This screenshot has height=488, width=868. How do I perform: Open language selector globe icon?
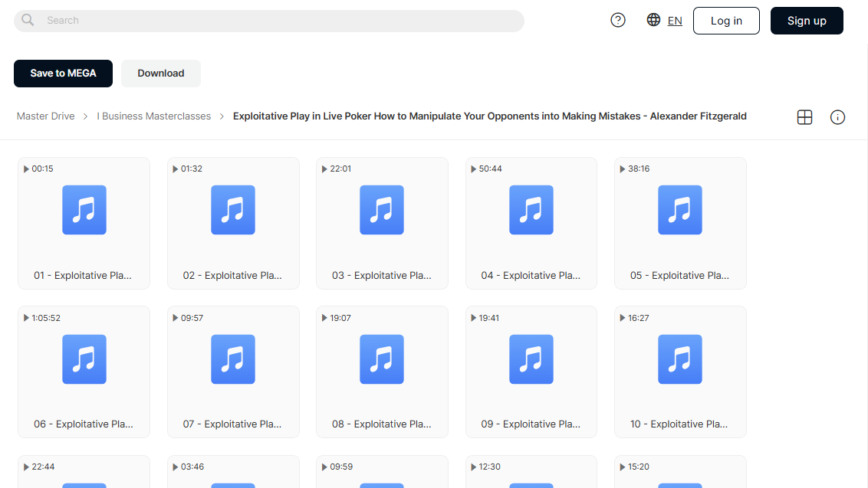[653, 20]
